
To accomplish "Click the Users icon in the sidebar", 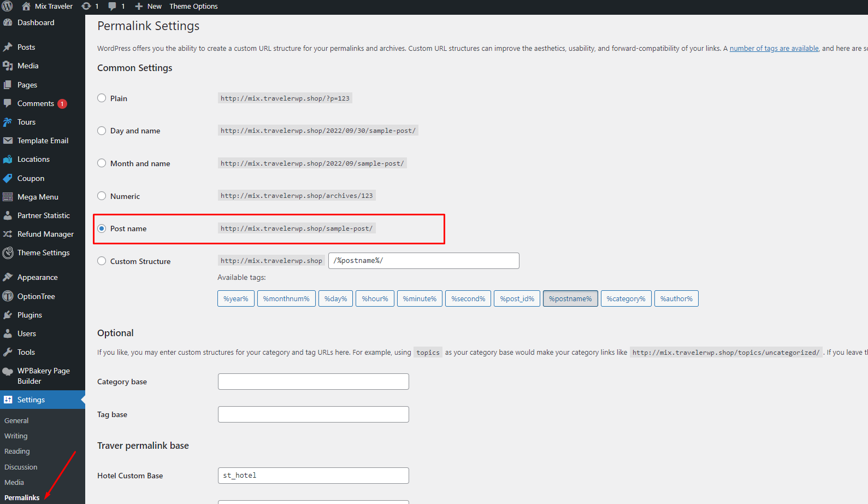I will (x=8, y=333).
